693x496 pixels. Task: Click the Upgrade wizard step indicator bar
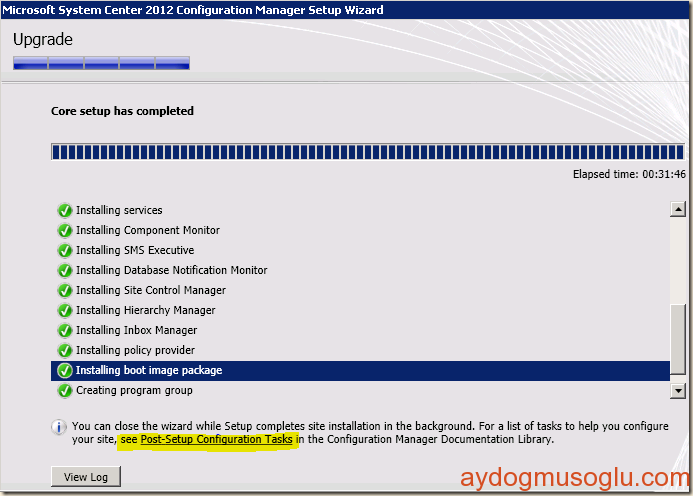(x=102, y=63)
